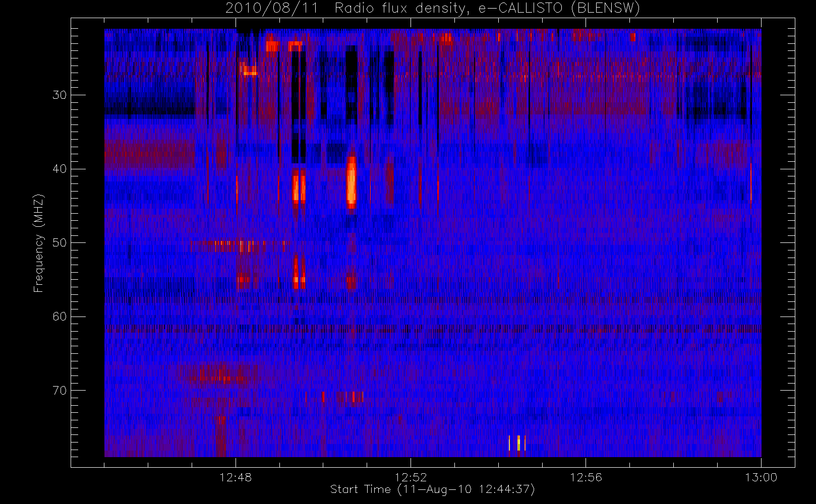Image resolution: width=816 pixels, height=504 pixels.
Task: Click the 13:00 time tick label
Action: pos(761,477)
